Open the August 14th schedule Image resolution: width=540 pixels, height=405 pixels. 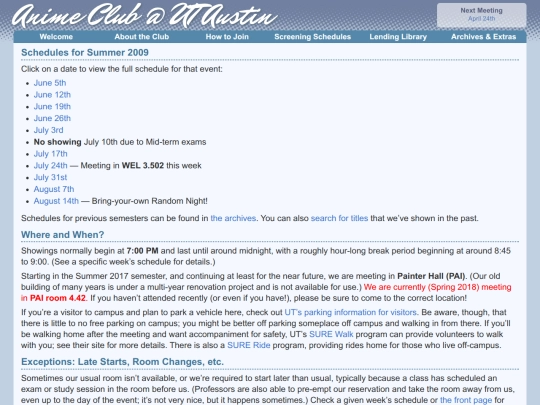pyautogui.click(x=56, y=201)
